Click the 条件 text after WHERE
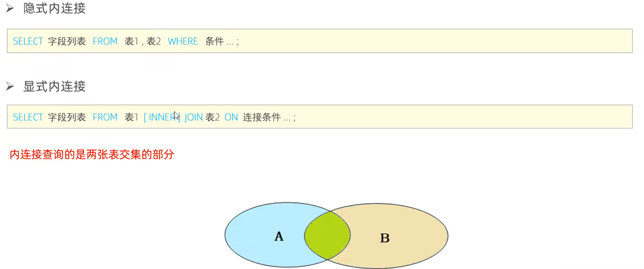Image resolution: width=644 pixels, height=269 pixels. (214, 41)
